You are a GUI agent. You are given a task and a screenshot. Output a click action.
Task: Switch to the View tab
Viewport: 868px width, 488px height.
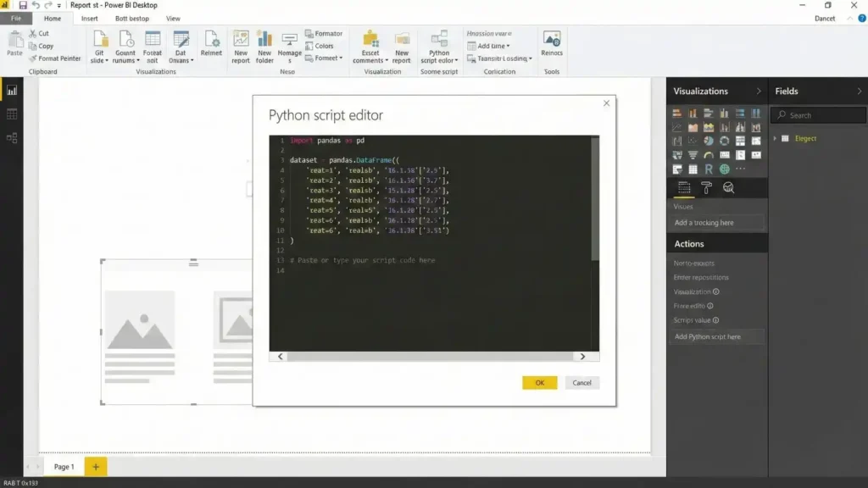(x=173, y=18)
